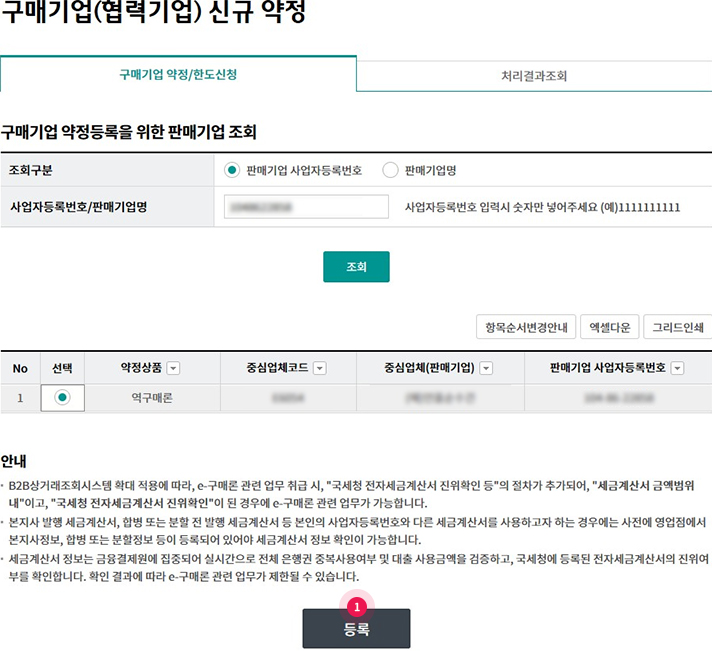Image resolution: width=712 pixels, height=651 pixels.
Task: Switch to the 구매기업 약정/한도신청 tab
Action: click(178, 75)
